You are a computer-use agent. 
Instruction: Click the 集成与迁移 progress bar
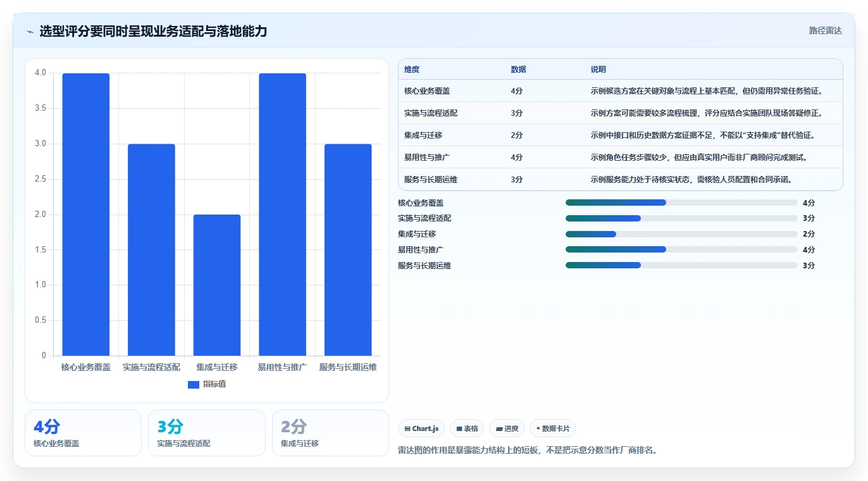coord(681,234)
